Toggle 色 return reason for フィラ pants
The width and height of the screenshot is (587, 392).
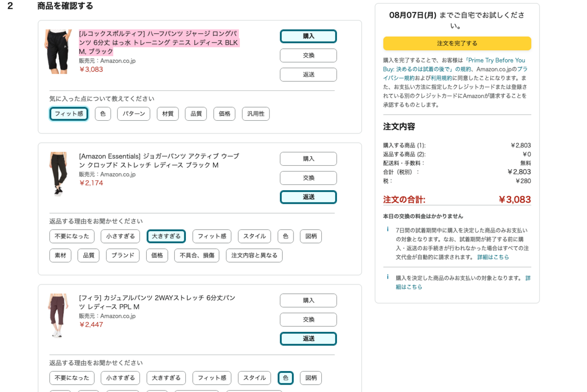pyautogui.click(x=286, y=378)
